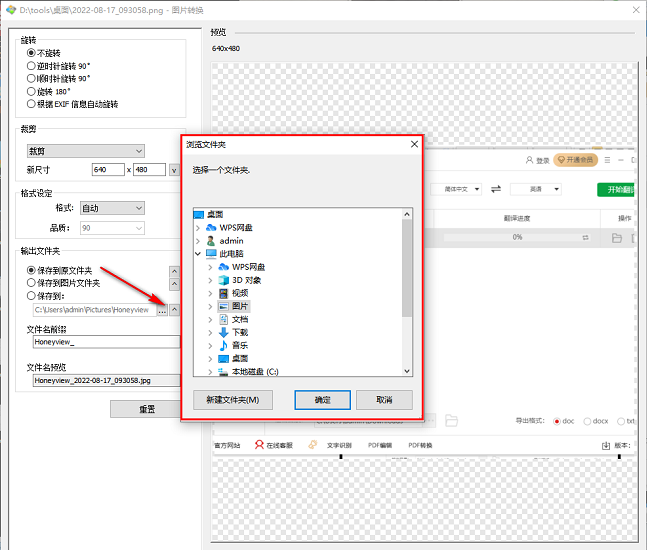
Task: Select the 音乐 folder icon
Action: point(224,345)
